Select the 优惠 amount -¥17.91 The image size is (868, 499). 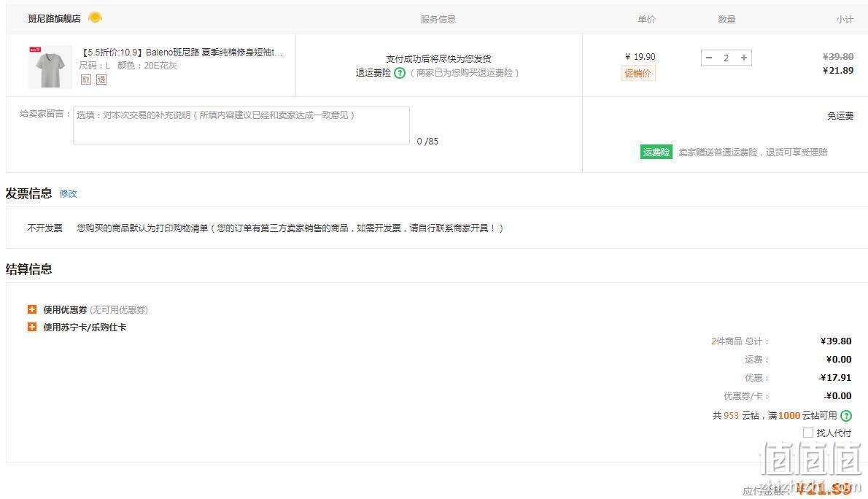835,378
